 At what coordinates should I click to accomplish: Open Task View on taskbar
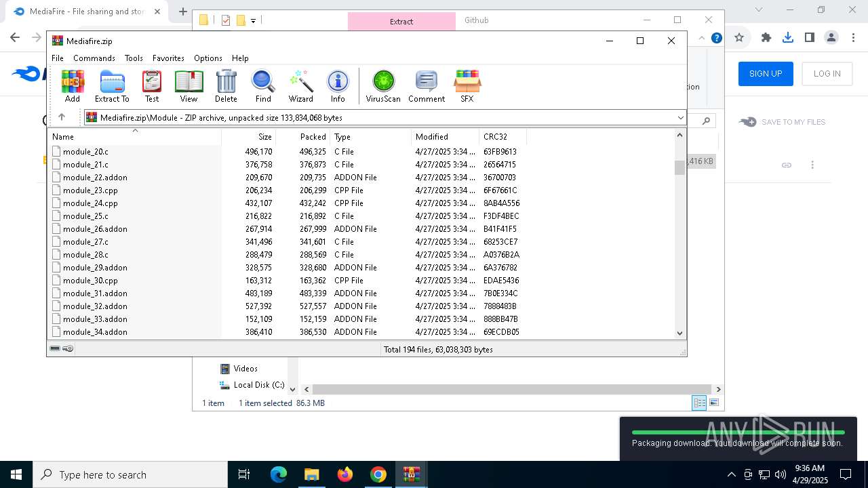[244, 474]
